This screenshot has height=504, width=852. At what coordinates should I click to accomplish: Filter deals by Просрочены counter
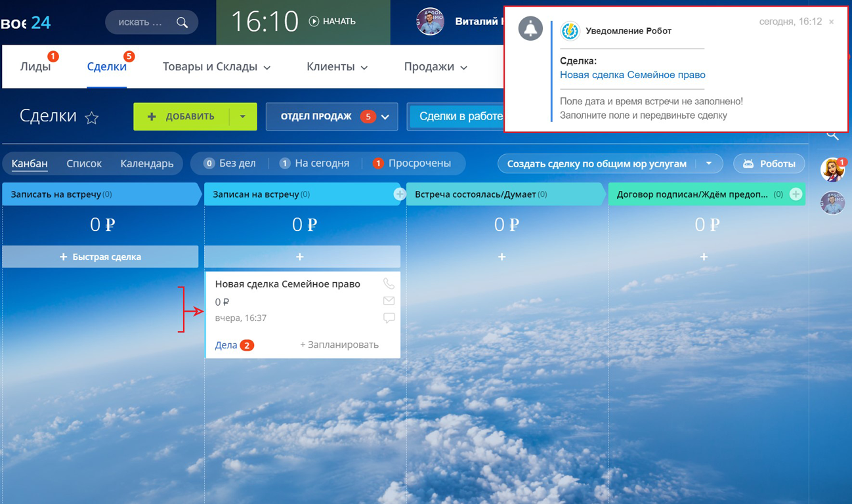412,163
